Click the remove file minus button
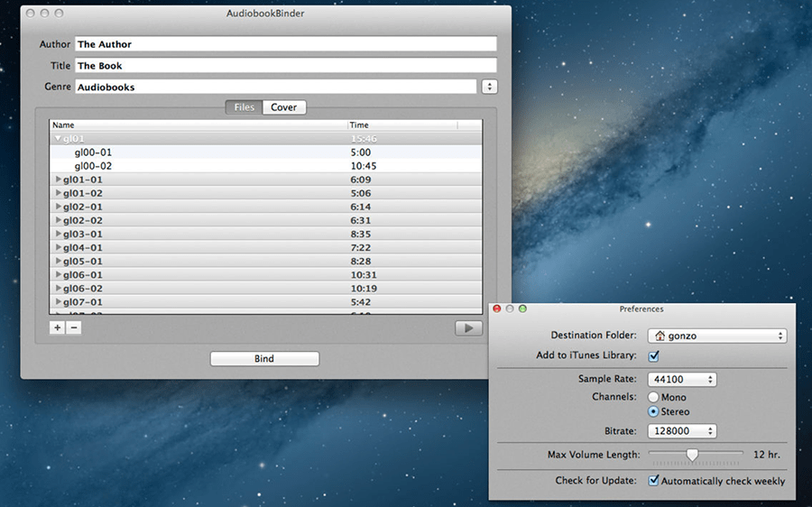Viewport: 812px width, 507px height. [x=74, y=327]
